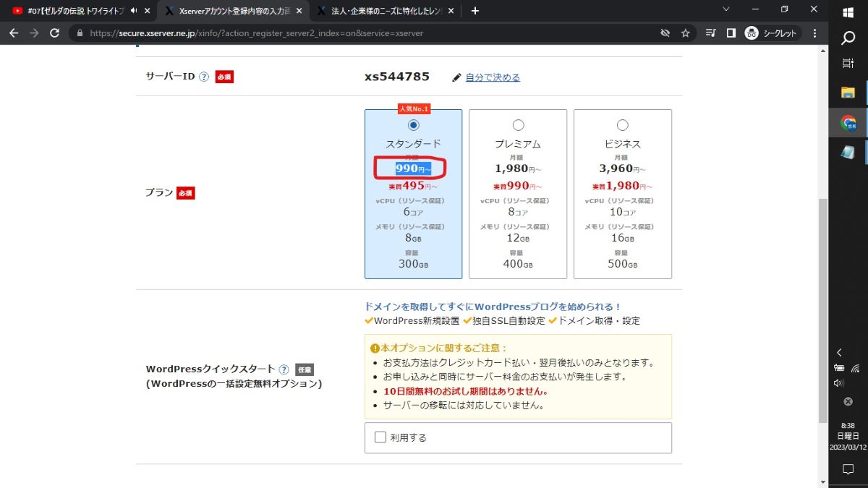The width and height of the screenshot is (868, 488).
Task: Click the 人気No.1 badge on the standard plan
Action: pyautogui.click(x=414, y=108)
